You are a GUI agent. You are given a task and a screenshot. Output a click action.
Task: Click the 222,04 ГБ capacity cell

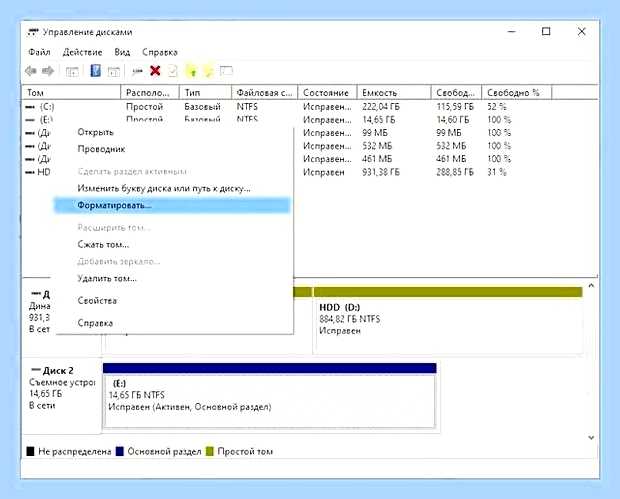click(x=381, y=107)
